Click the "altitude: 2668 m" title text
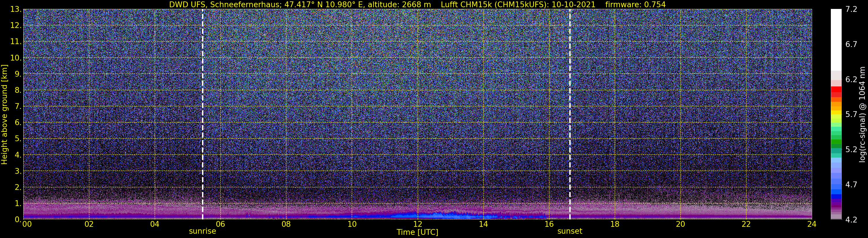The width and height of the screenshot is (868, 238). (x=399, y=4)
